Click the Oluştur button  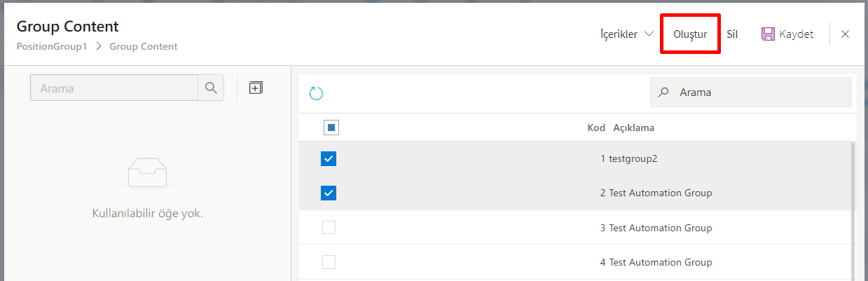690,34
